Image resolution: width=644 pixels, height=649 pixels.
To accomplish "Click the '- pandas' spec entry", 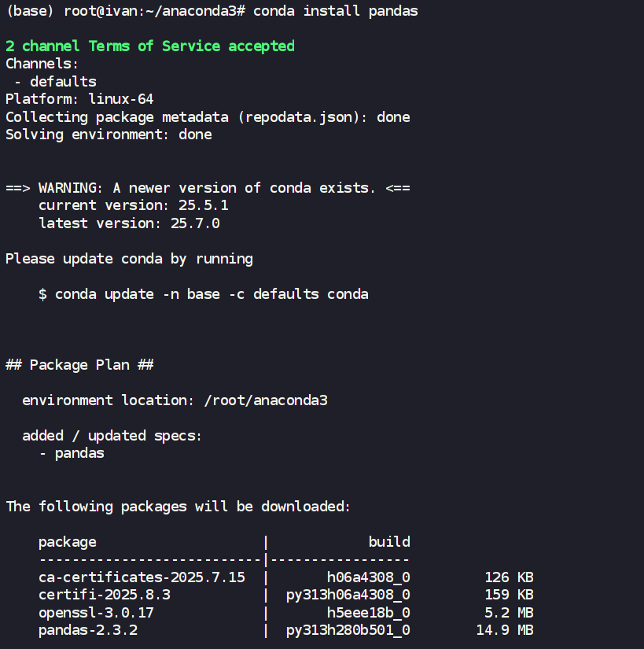I will pos(72,453).
